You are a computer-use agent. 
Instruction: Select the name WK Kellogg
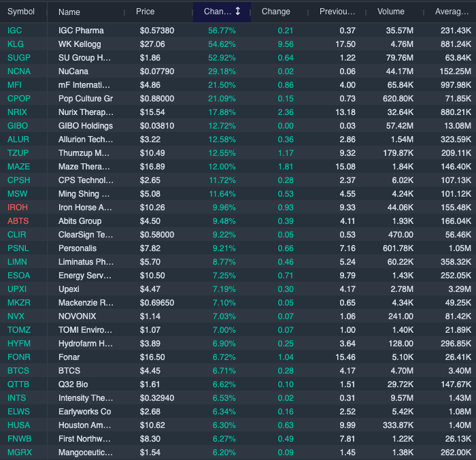(x=80, y=44)
